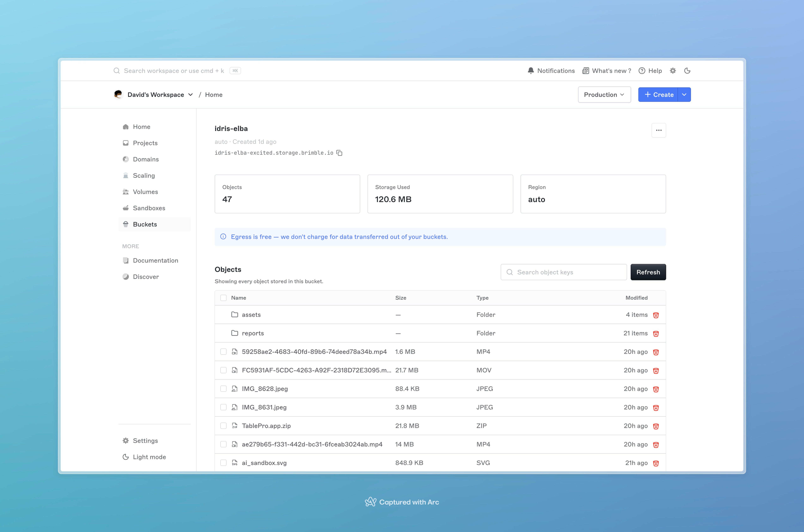Open What's new link
The height and width of the screenshot is (532, 804).
(x=607, y=71)
